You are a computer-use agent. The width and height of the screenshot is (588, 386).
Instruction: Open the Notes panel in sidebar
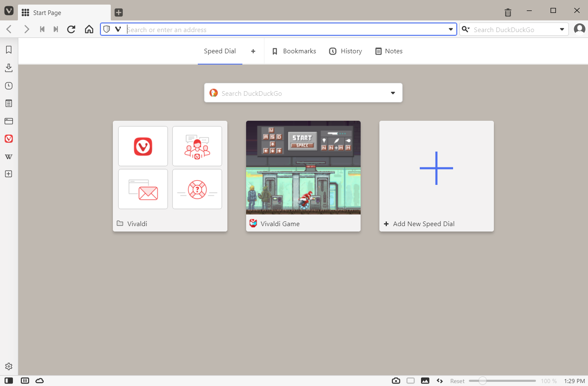pyautogui.click(x=9, y=103)
